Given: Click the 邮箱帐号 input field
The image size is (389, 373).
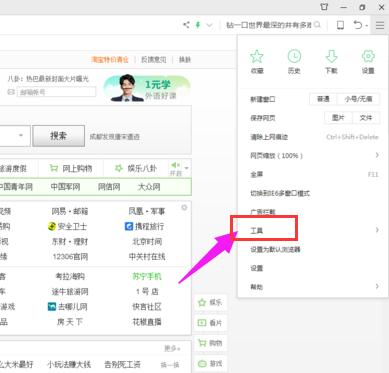Looking at the screenshot, I should pos(56,92).
